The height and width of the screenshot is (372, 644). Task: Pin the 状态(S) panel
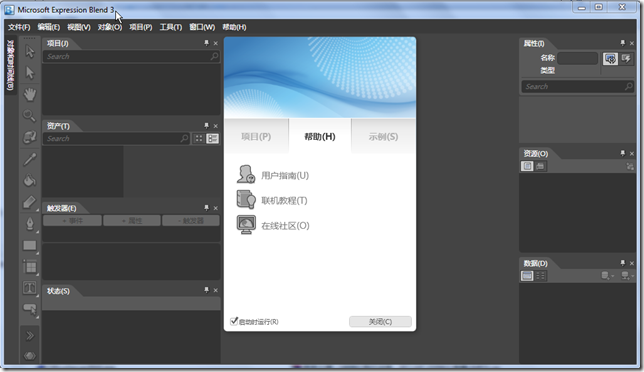(207, 290)
